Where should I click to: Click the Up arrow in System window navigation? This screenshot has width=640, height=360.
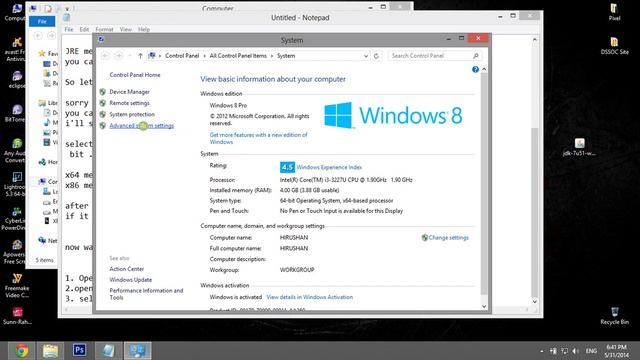[140, 56]
